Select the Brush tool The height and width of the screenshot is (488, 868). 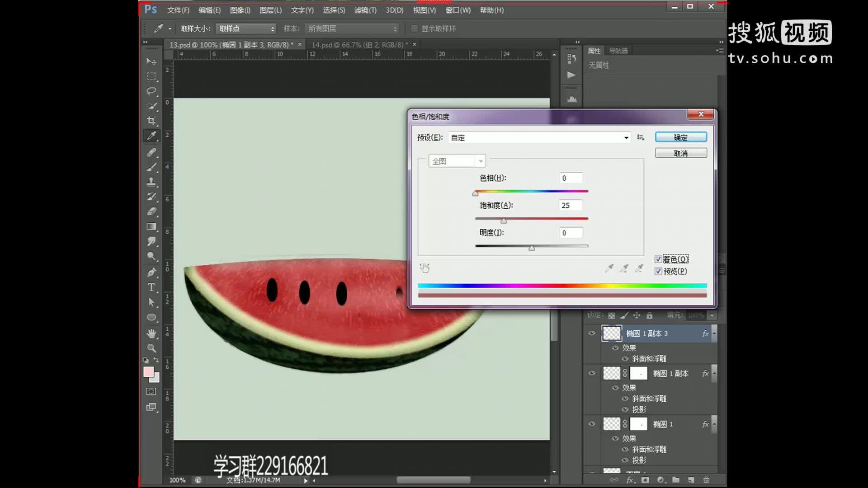pos(151,167)
